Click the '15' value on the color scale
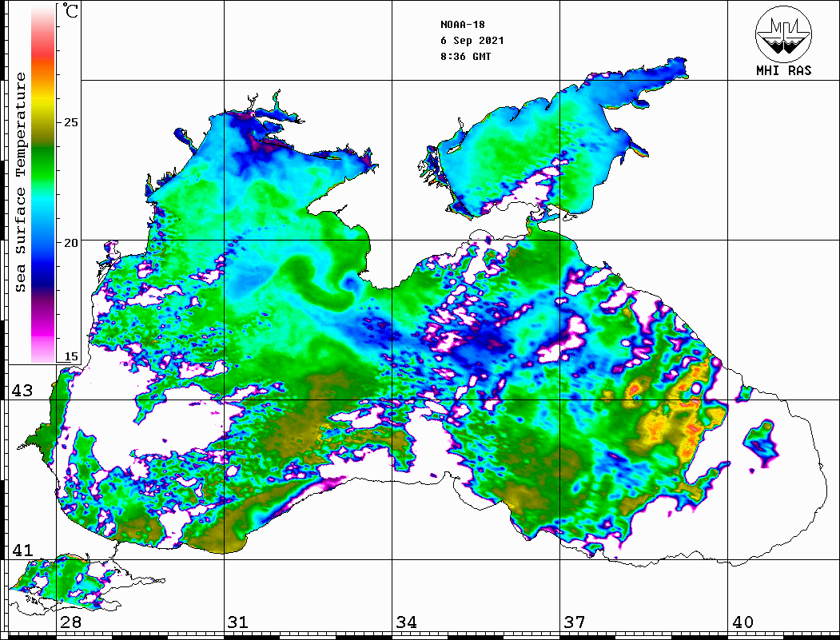Viewport: 840px width, 640px height. (70, 356)
